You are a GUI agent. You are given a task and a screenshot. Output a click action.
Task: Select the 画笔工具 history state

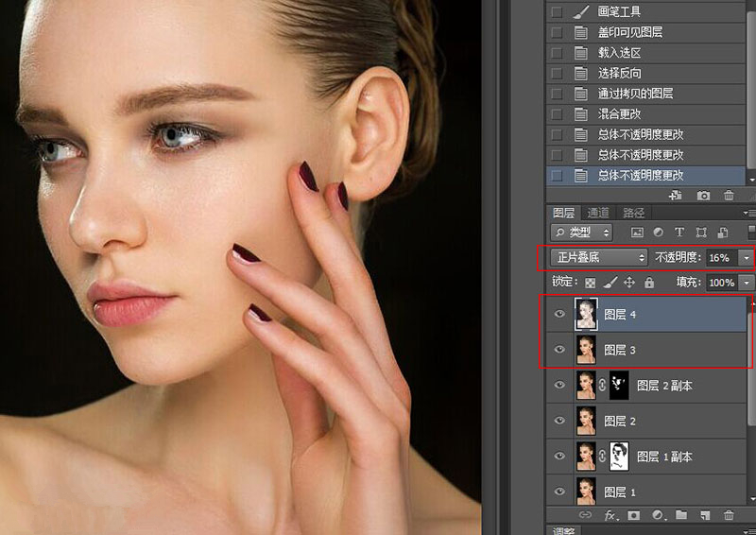pyautogui.click(x=645, y=12)
